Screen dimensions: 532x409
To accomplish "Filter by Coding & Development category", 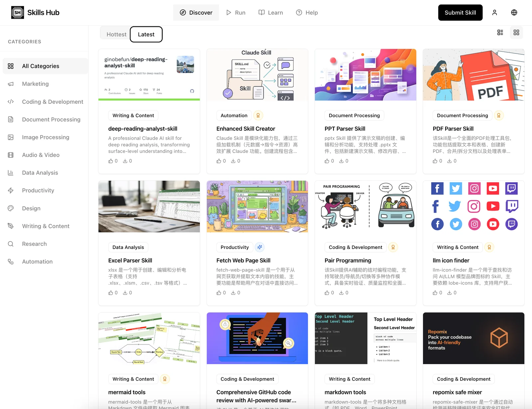I will 53,102.
